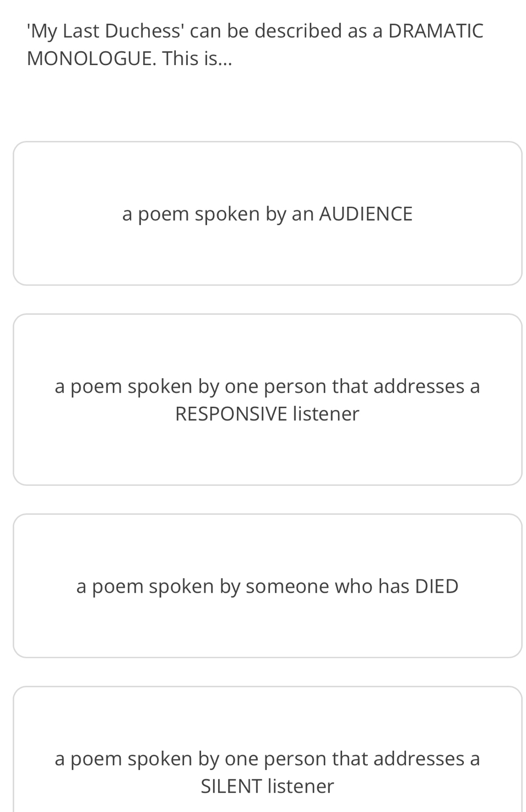
Task: Answer with 'spoken by one person' and SILENT listener
Action: pyautogui.click(x=267, y=750)
